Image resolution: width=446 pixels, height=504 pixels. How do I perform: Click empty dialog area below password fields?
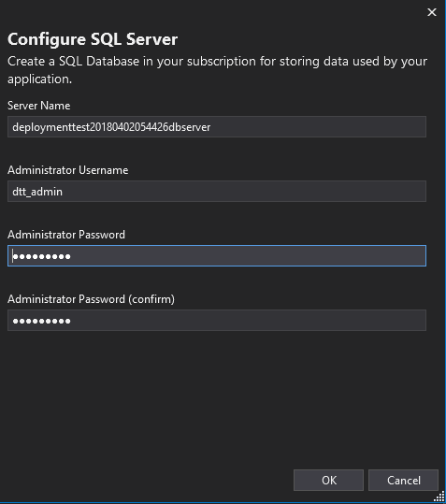[217, 398]
